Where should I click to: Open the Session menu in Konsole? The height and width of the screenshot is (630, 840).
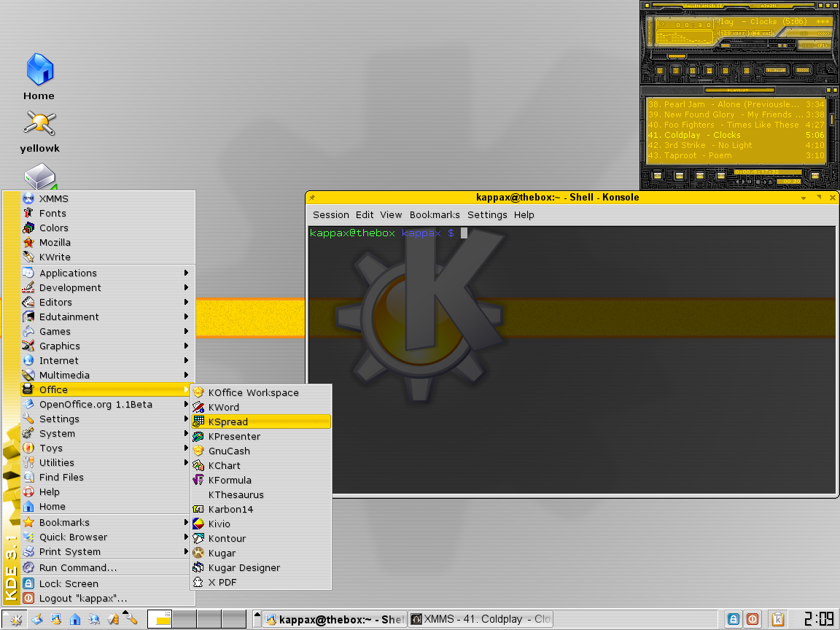pos(330,215)
